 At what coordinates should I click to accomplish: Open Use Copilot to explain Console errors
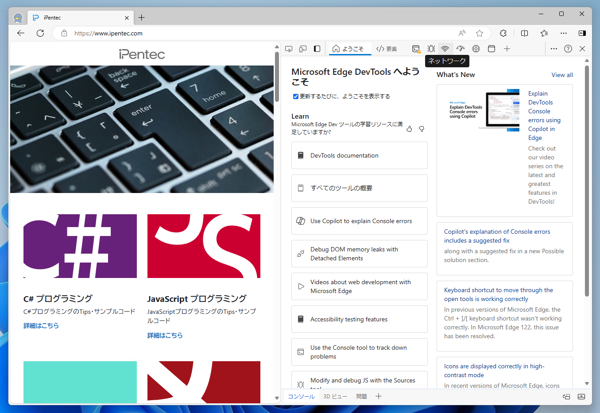[x=359, y=221]
